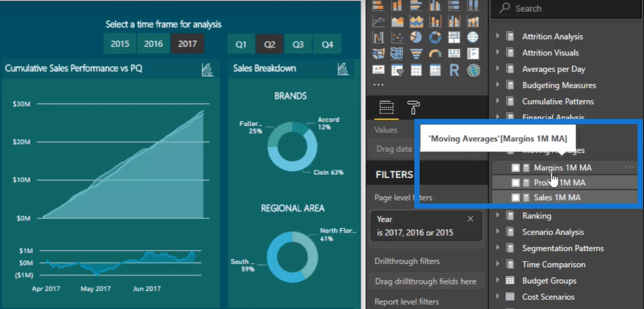This screenshot has height=309, width=644.
Task: Select the 2015 year slicer button
Action: click(119, 44)
